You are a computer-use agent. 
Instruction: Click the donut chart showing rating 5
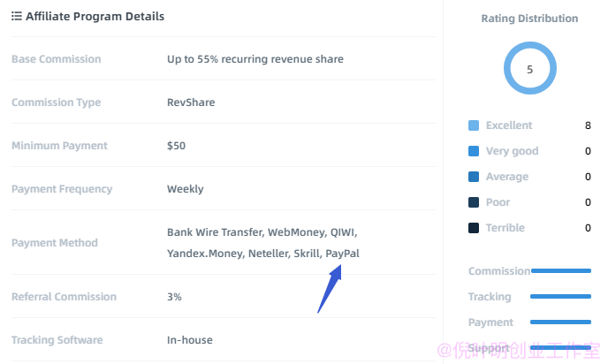click(x=530, y=68)
